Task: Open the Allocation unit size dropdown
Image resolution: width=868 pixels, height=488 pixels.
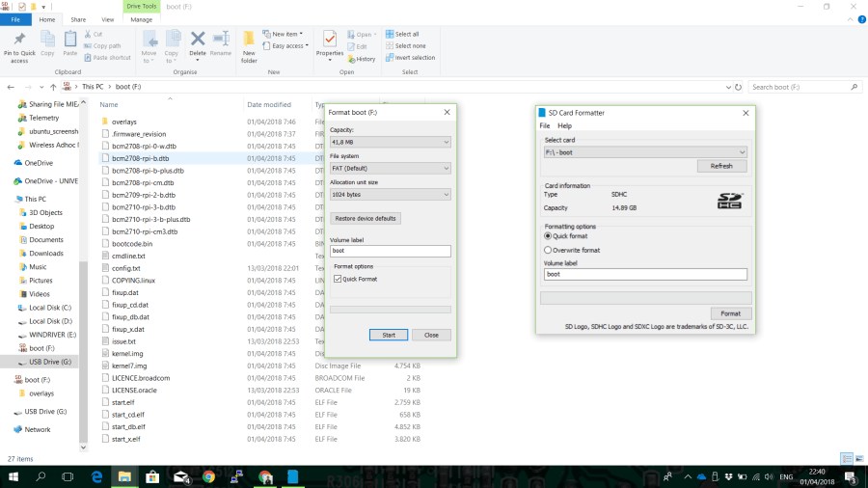Action: [390, 195]
